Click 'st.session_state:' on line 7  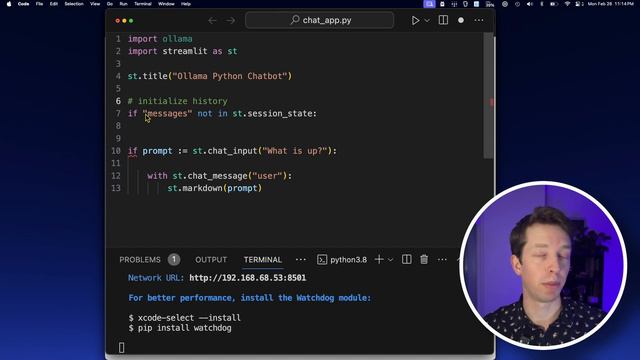275,113
